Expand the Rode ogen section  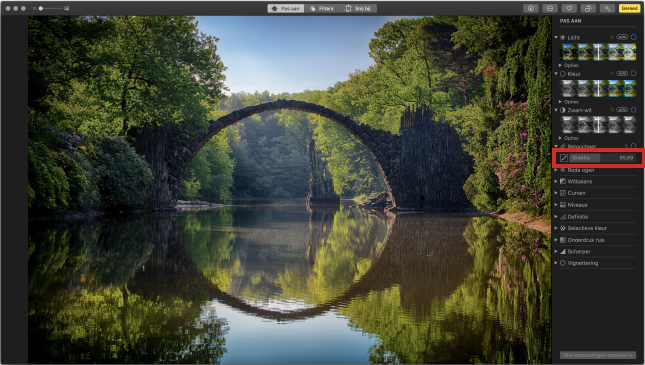(556, 170)
